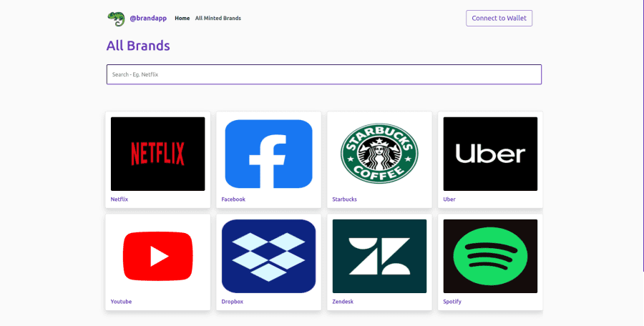Screen dimensions: 644x326
Task: Click the Connect to Wallet button
Action: tap(499, 18)
